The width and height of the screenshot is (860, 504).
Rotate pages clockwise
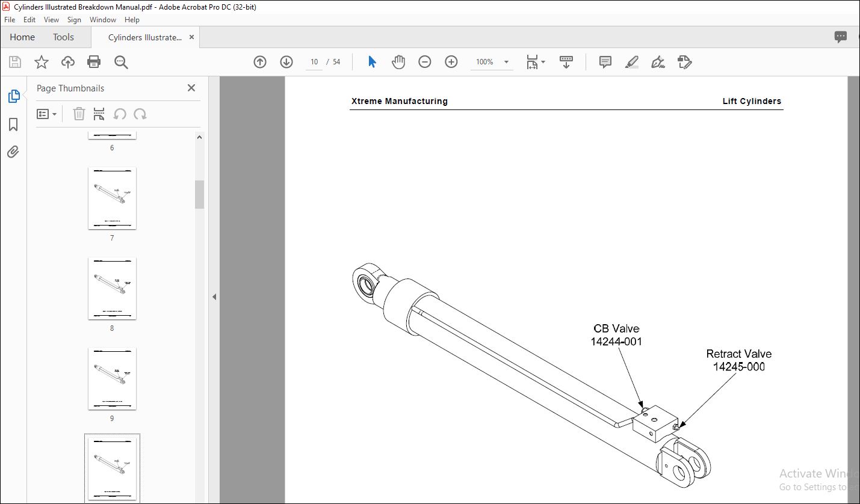click(140, 114)
